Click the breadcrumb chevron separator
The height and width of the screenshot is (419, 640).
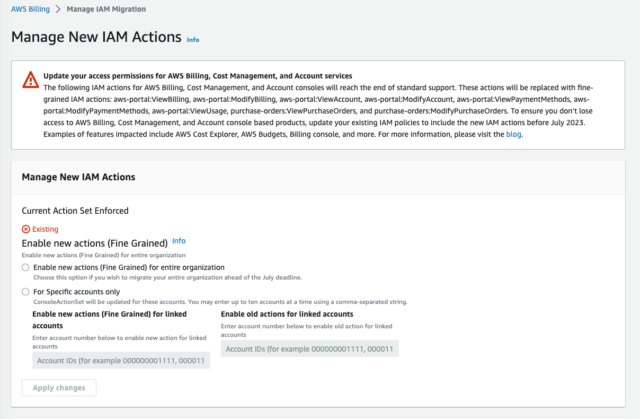click(x=58, y=9)
